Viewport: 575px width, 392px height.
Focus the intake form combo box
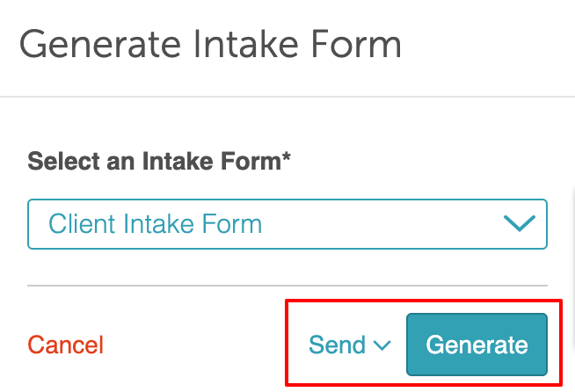coord(287,223)
